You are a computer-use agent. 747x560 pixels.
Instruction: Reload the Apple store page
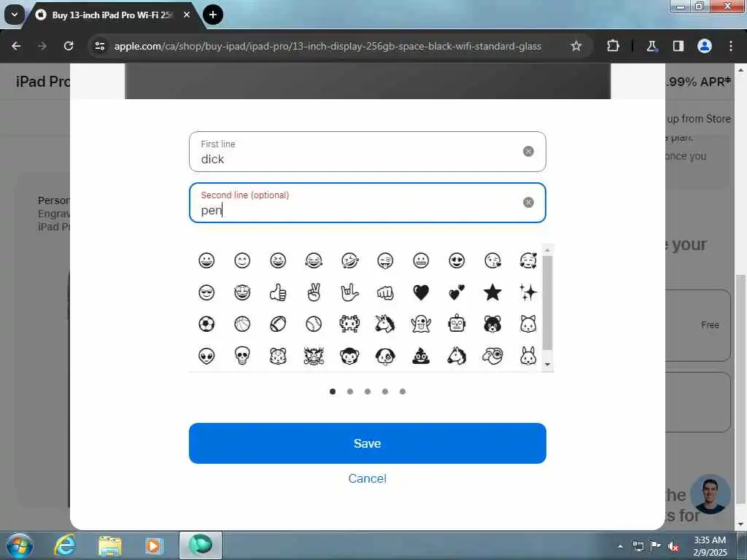[69, 46]
